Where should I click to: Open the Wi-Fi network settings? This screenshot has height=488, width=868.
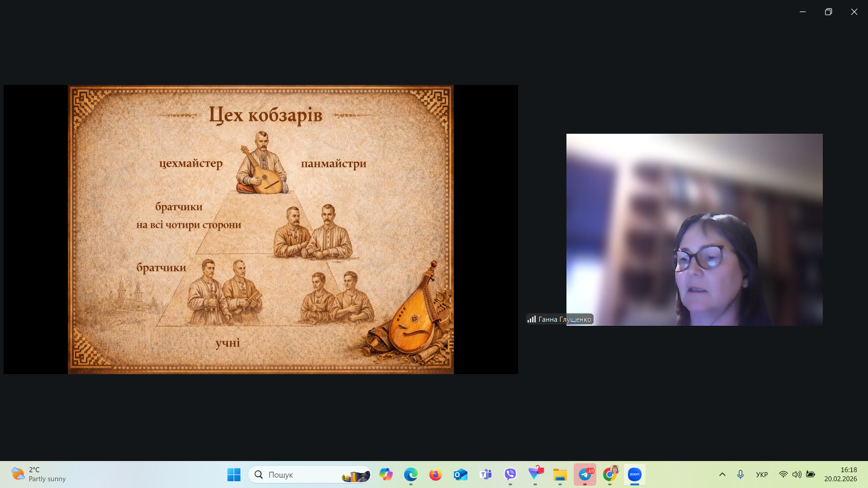(x=783, y=474)
